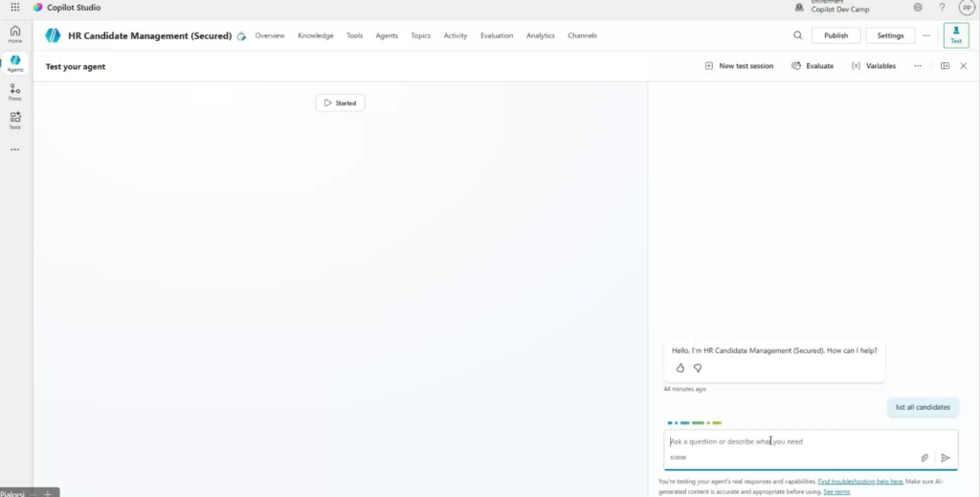Image resolution: width=980 pixels, height=497 pixels.
Task: Click the send message arrow icon
Action: tap(946, 458)
